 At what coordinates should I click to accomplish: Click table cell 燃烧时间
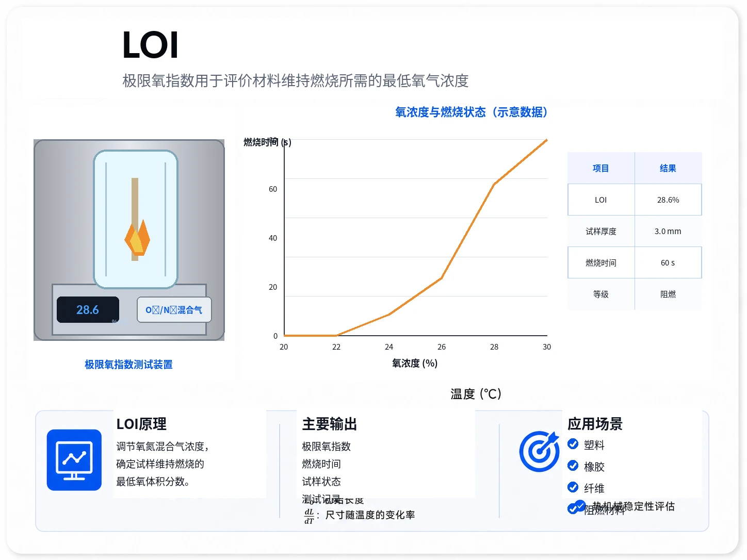coord(601,263)
